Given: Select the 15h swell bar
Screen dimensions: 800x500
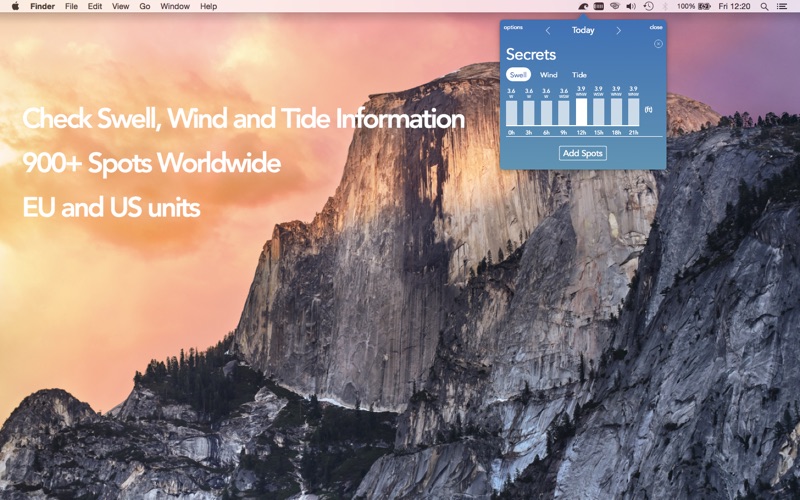Looking at the screenshot, I should [x=598, y=112].
